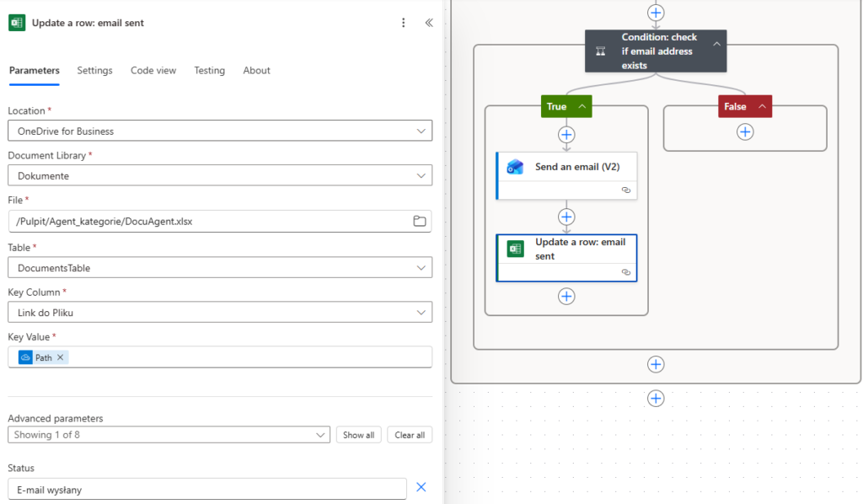The image size is (863, 504).
Task: Collapse the False branch
Action: click(762, 106)
